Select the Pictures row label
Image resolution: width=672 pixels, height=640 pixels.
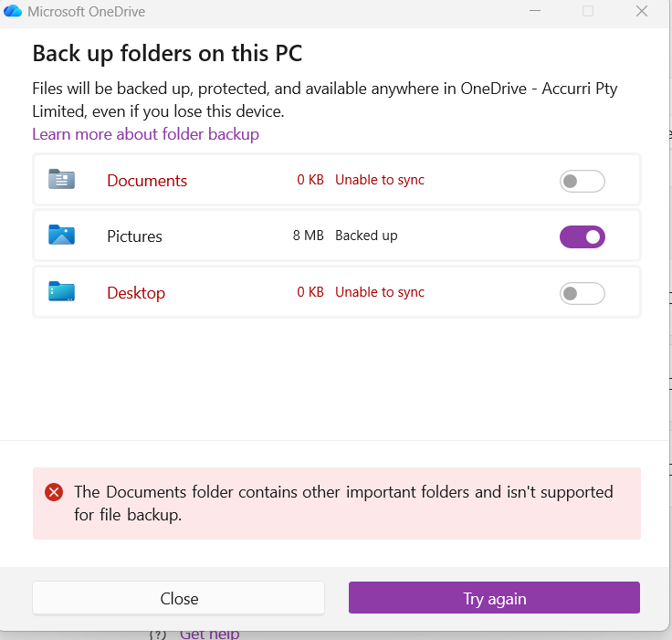(x=134, y=236)
